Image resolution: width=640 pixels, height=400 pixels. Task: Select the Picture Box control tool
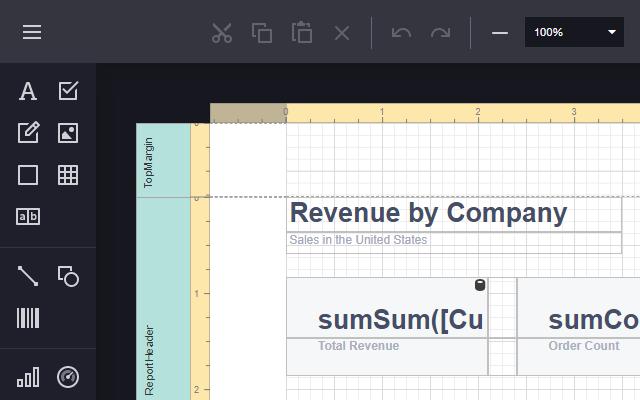[68, 132]
